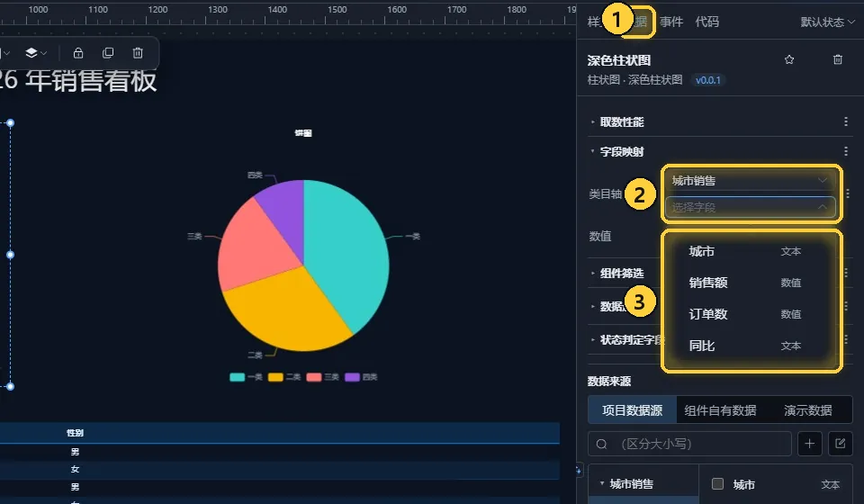Select the 项目数据源 tab
The height and width of the screenshot is (504, 864).
(x=632, y=409)
